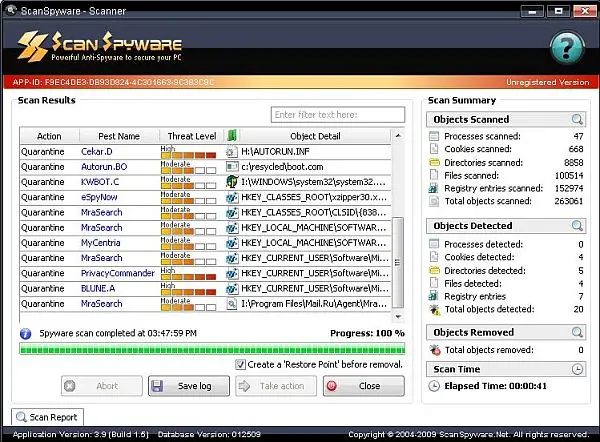
Task: Toggle Create a 'Restore Point' checkbox
Action: tap(240, 364)
